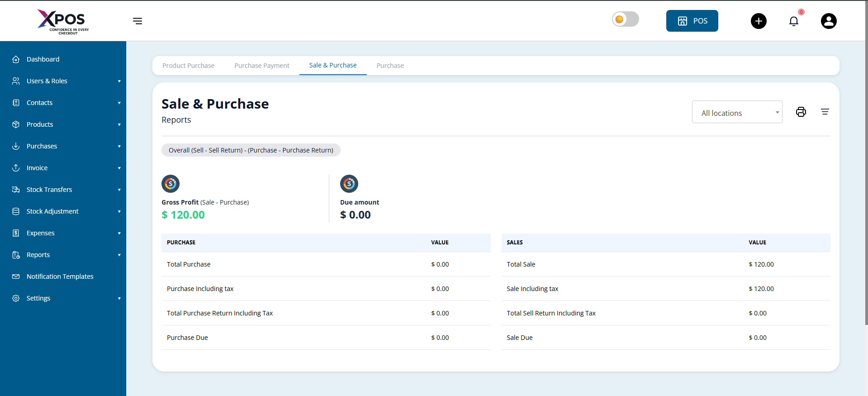Open the report filter icon
This screenshot has width=868, height=396.
point(825,112)
